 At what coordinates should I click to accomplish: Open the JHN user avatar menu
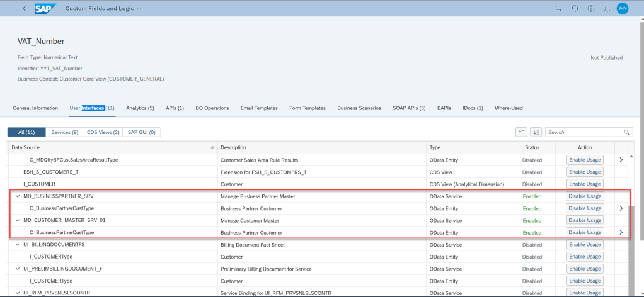pyautogui.click(x=623, y=9)
